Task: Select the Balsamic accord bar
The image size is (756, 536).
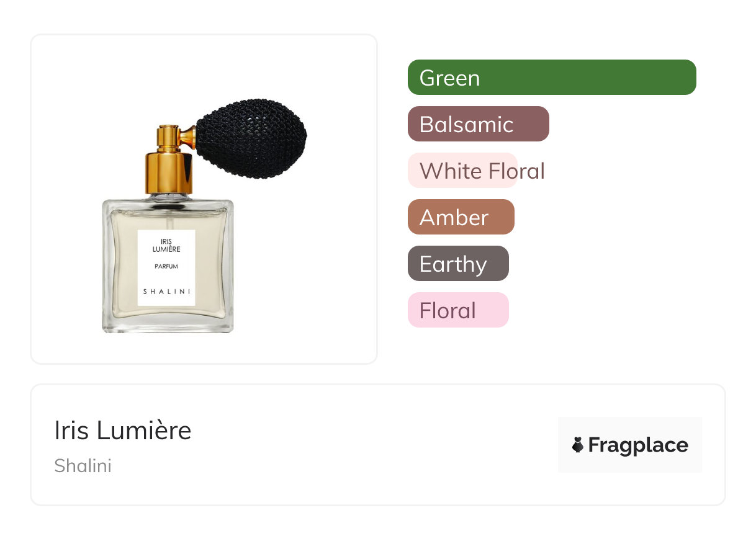Action: coord(479,124)
